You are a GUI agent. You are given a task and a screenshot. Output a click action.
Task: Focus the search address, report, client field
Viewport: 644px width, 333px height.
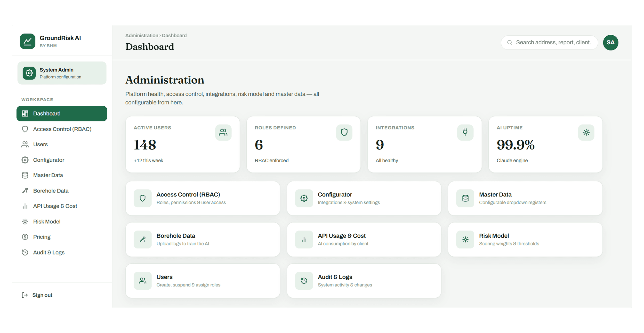coord(549,42)
